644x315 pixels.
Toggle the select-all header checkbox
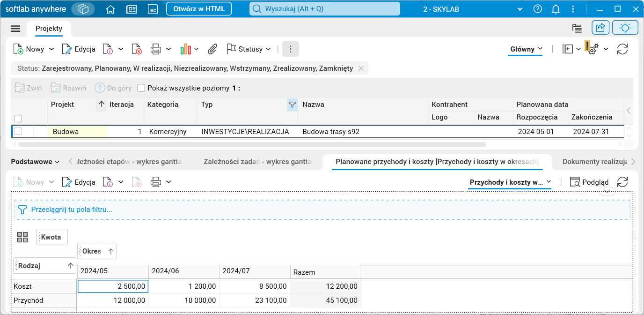point(18,119)
